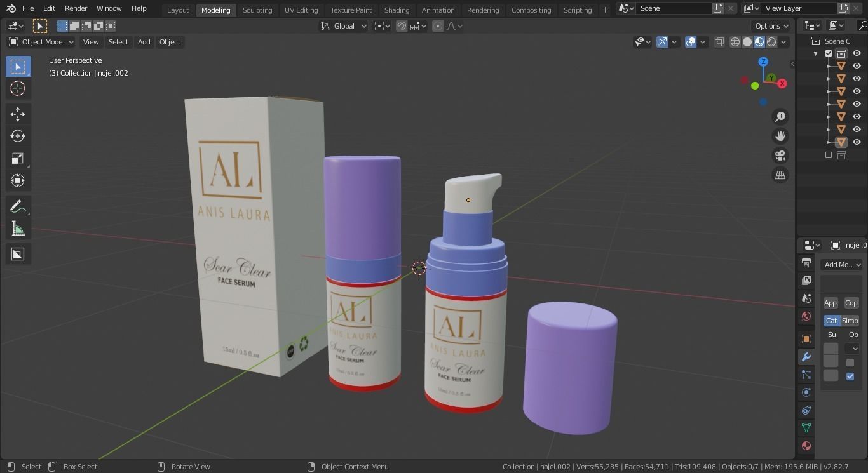The height and width of the screenshot is (473, 868).
Task: Open Particles properties tab icon
Action: click(x=806, y=375)
